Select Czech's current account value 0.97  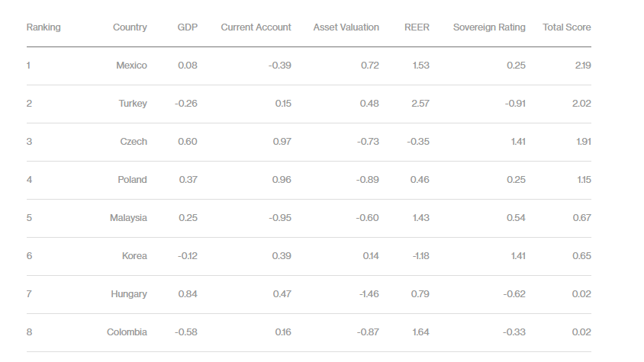[282, 142]
